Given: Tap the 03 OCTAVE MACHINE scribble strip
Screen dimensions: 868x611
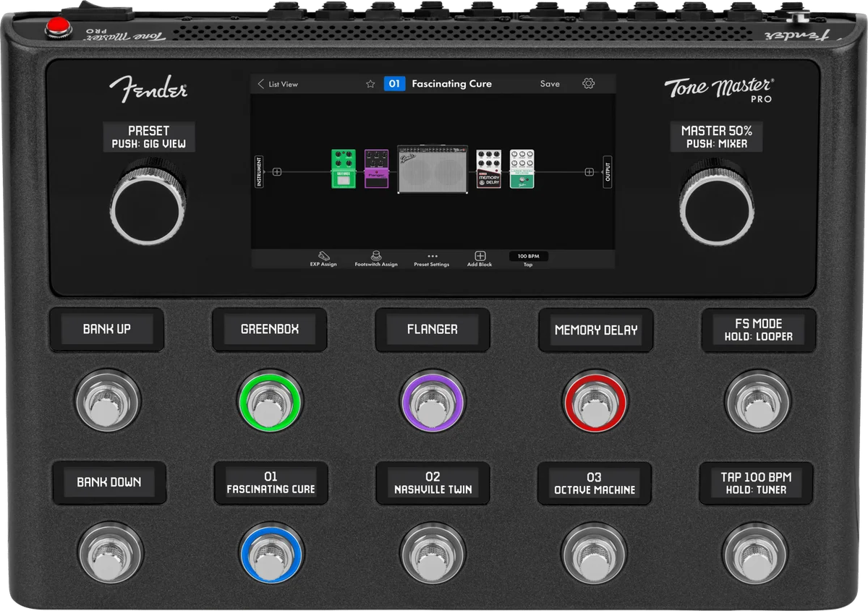Looking at the screenshot, I should pyautogui.click(x=595, y=482).
